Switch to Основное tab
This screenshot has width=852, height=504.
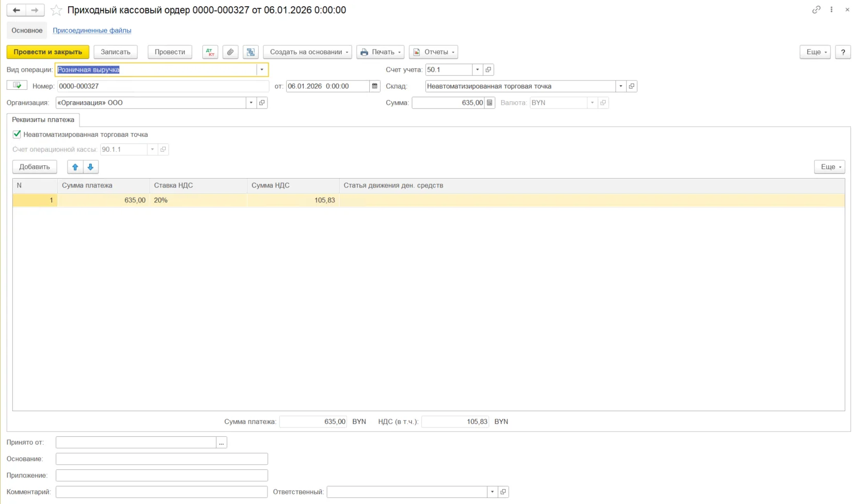27,30
